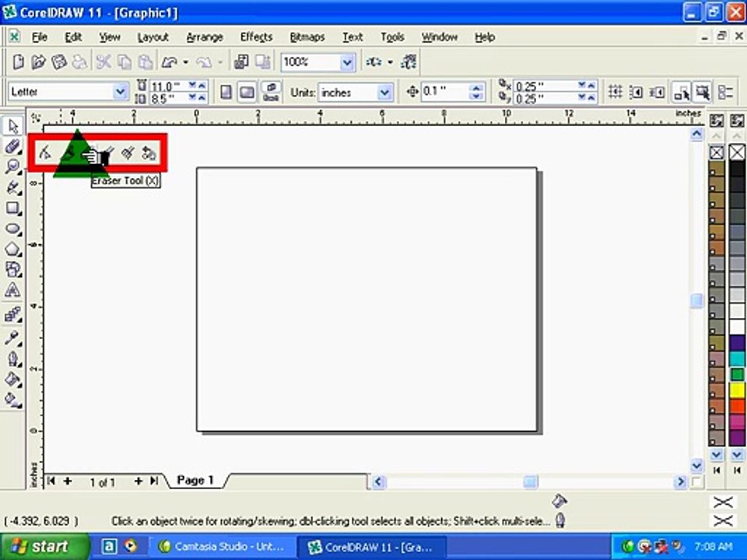This screenshot has width=747, height=560.
Task: Click the Start button
Action: (x=44, y=546)
